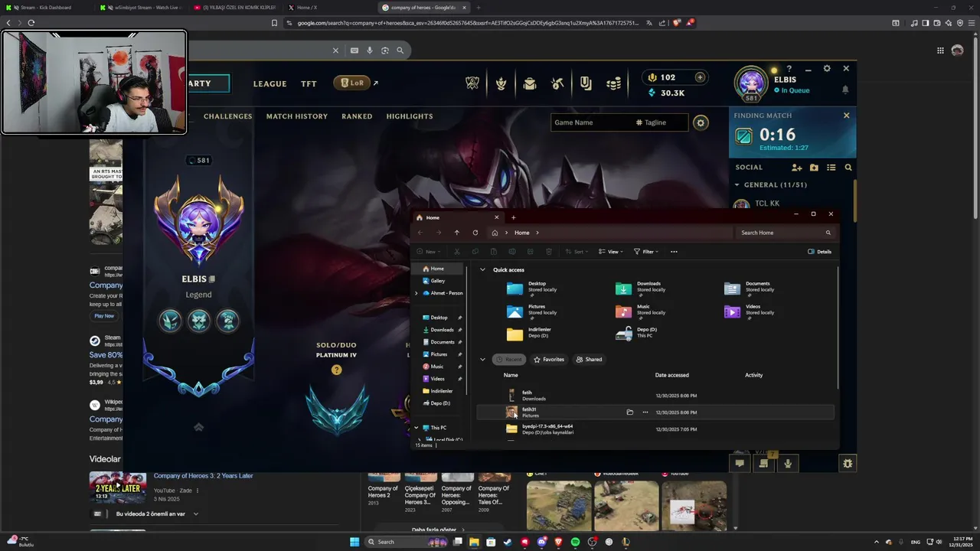
Task: Click the Up arrow in File Explorer
Action: pos(456,233)
